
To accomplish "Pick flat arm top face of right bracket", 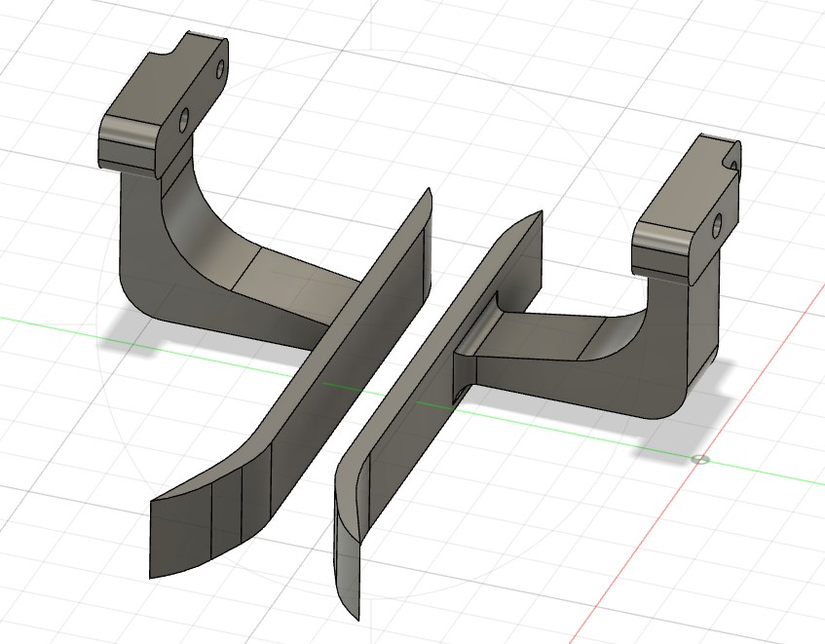I will (x=545, y=336).
